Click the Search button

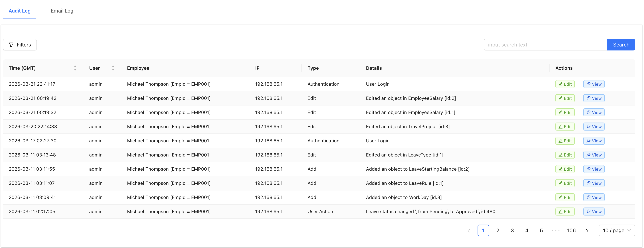tap(621, 44)
